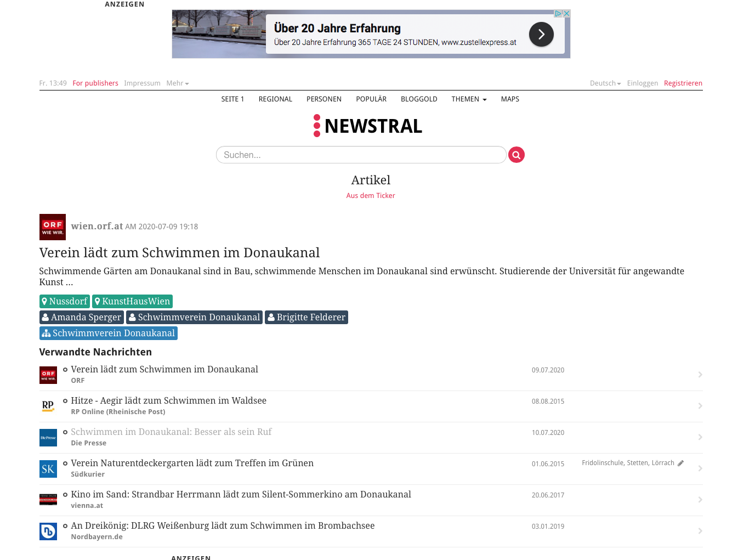Select the blue Schwimmverein Donaukanal organization tag
The image size is (755, 560).
point(109,333)
